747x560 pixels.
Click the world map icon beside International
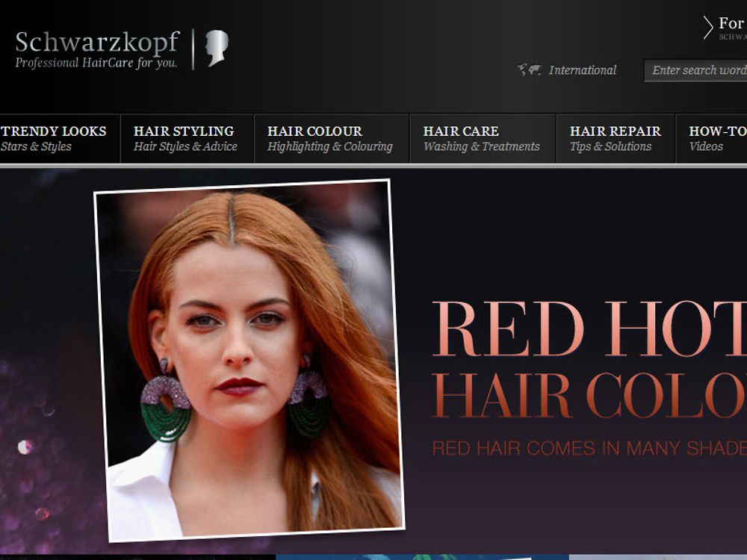coord(530,70)
